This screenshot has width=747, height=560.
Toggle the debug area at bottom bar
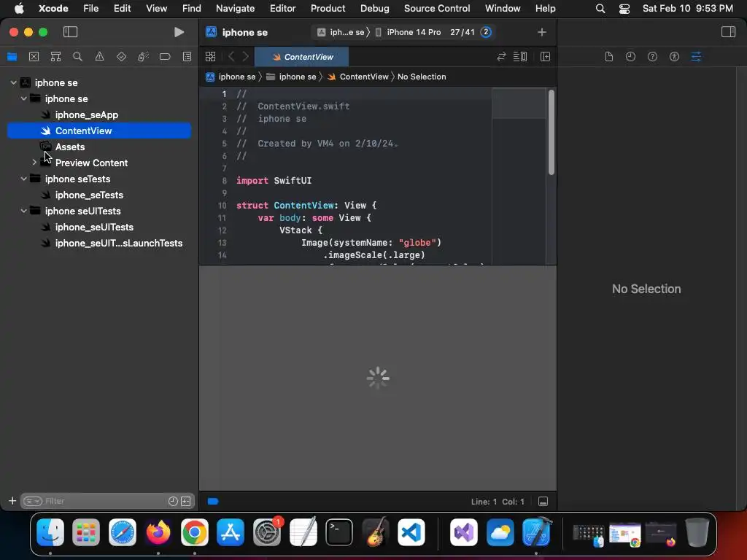(x=543, y=501)
